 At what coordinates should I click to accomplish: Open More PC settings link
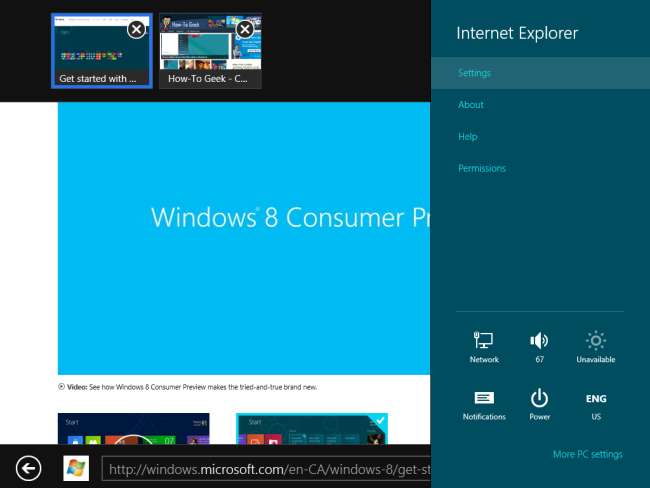[587, 454]
